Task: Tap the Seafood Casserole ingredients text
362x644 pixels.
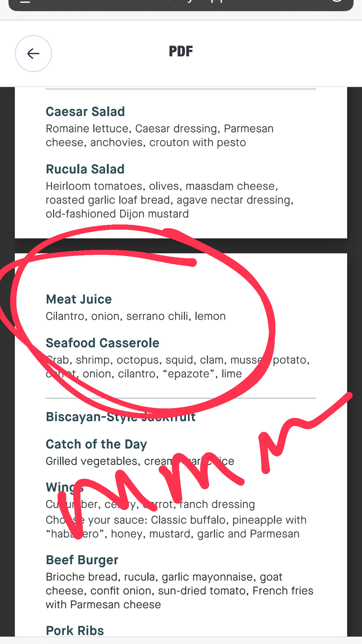Action: (x=177, y=367)
